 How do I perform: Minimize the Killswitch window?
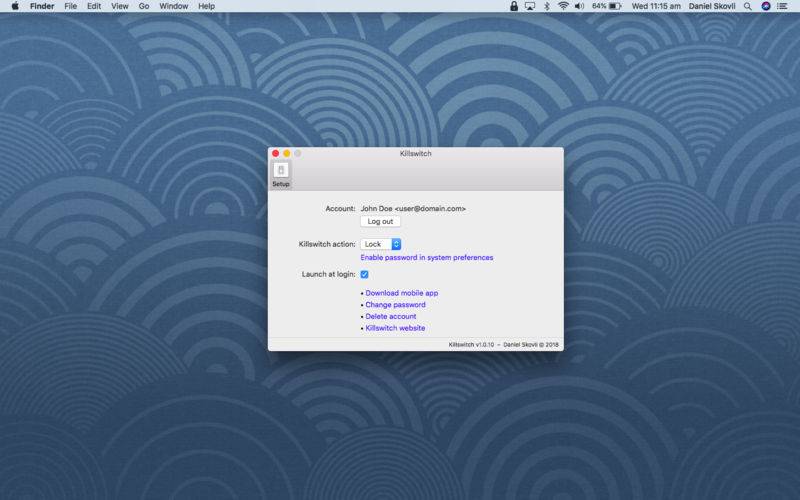pyautogui.click(x=287, y=154)
